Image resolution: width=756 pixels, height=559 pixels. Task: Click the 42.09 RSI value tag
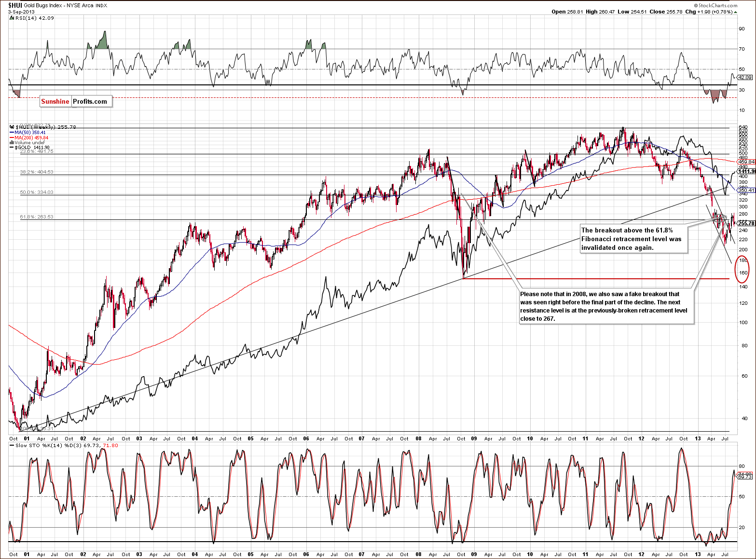click(745, 77)
